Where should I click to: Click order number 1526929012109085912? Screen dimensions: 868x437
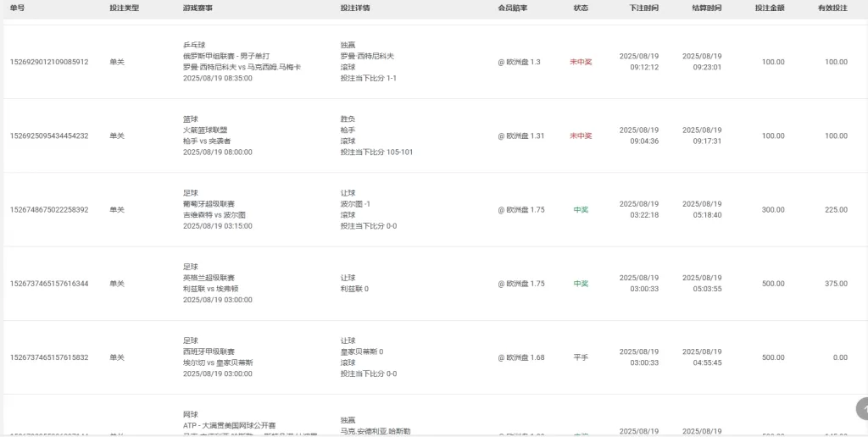[49, 62]
